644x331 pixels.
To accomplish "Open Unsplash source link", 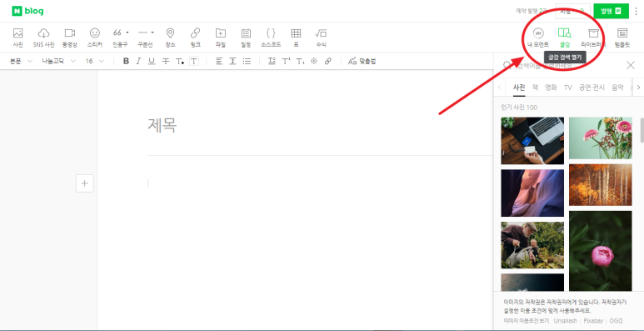I will pos(565,321).
